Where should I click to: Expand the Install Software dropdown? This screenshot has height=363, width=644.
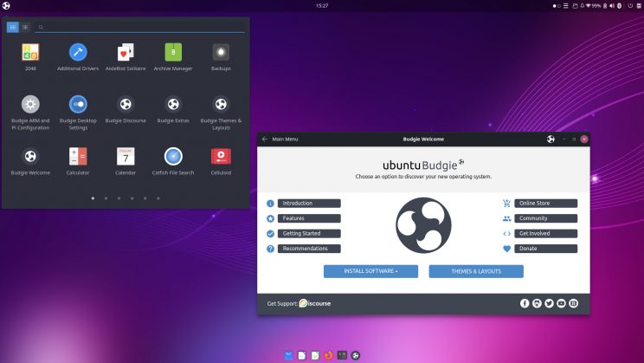tap(370, 271)
